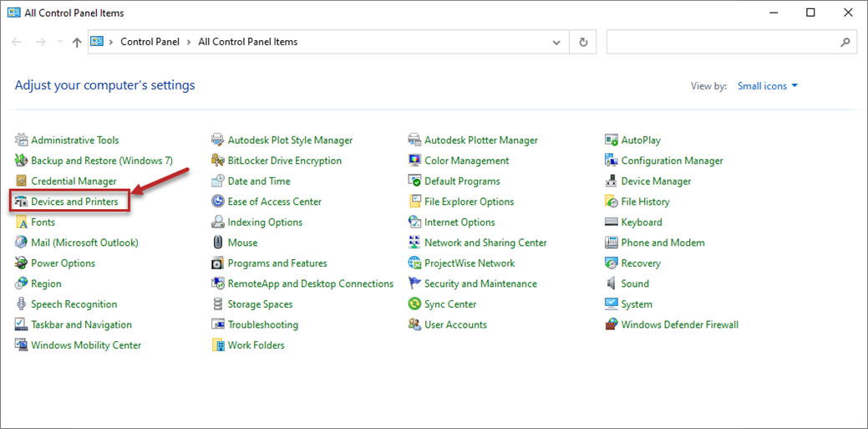Click the Devices and Printers icon
The image size is (868, 429).
coord(21,202)
